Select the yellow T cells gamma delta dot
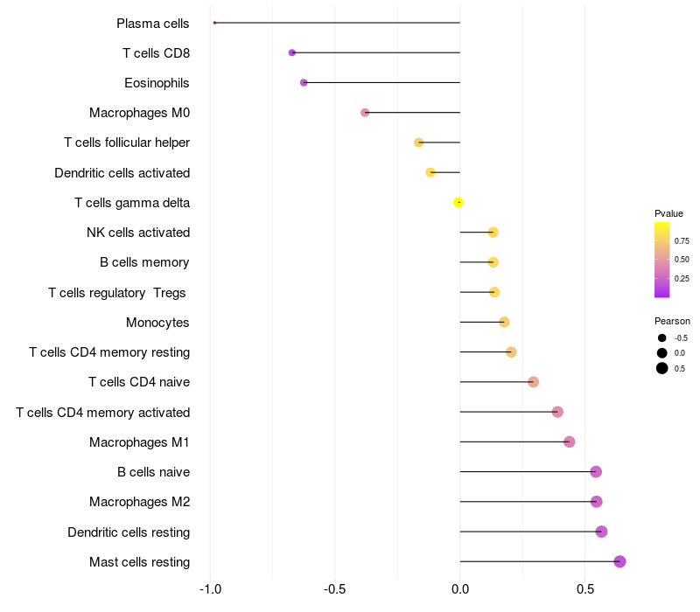Viewport: 700px width, 612px height. point(458,203)
